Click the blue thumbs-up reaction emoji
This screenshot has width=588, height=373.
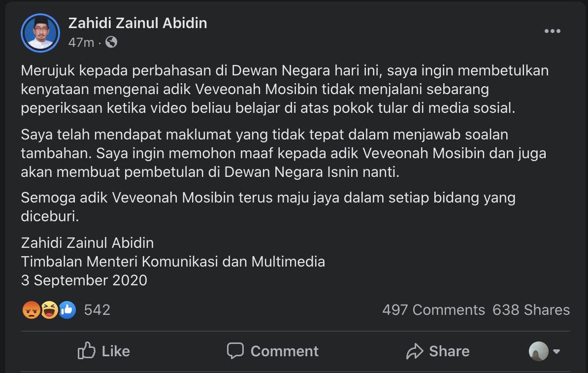pyautogui.click(x=67, y=310)
